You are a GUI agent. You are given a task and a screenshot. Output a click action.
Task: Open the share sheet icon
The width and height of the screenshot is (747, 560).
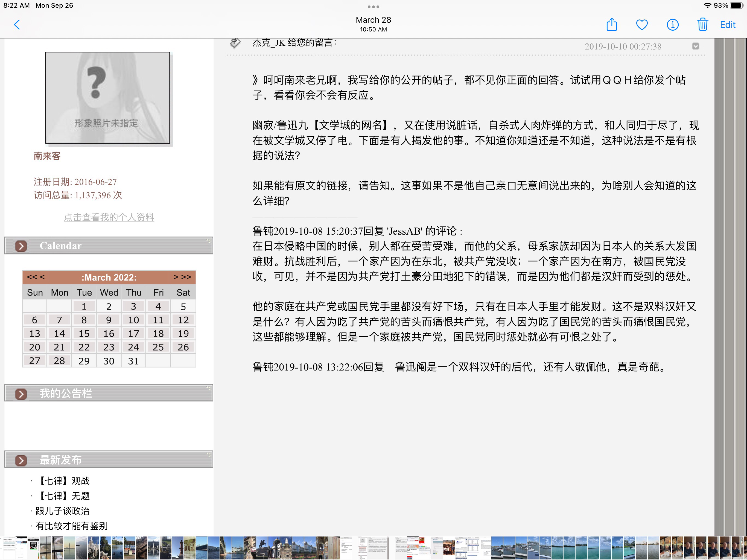pyautogui.click(x=612, y=24)
